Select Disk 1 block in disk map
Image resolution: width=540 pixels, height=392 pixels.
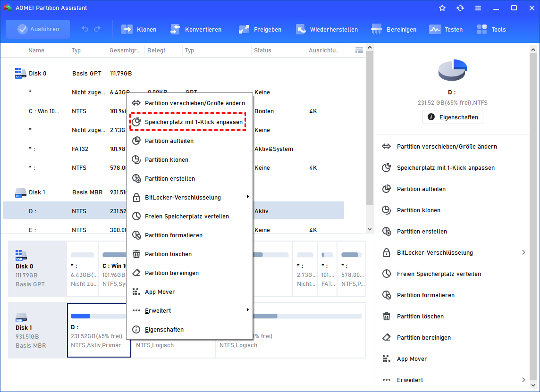pos(37,330)
